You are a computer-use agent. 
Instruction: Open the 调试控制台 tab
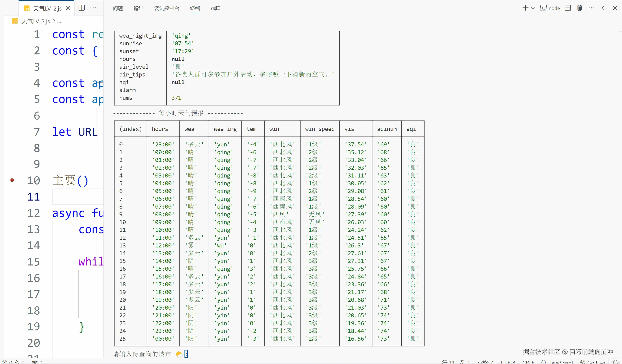tap(167, 8)
